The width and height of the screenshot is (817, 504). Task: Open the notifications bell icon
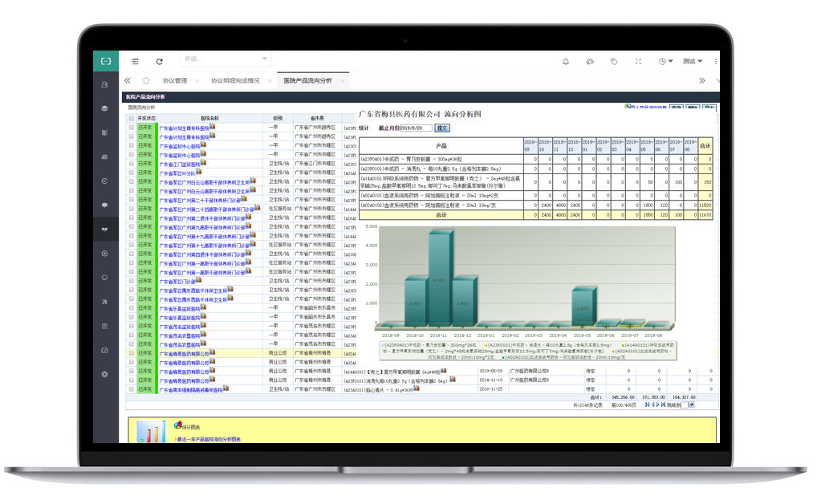coord(566,62)
